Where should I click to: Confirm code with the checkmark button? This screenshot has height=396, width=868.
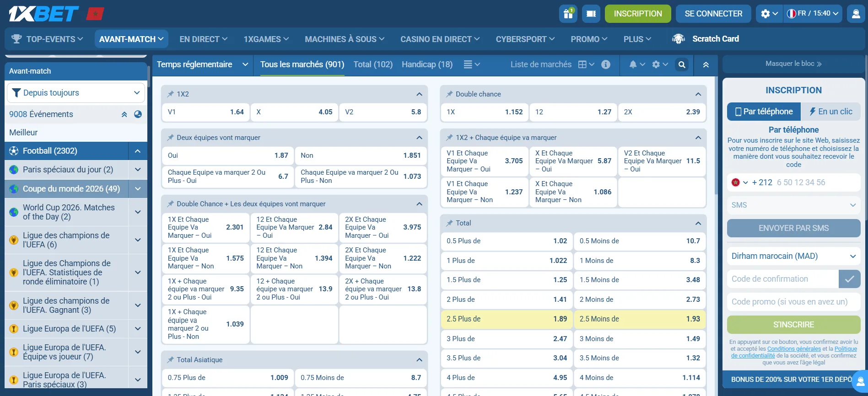tap(849, 279)
